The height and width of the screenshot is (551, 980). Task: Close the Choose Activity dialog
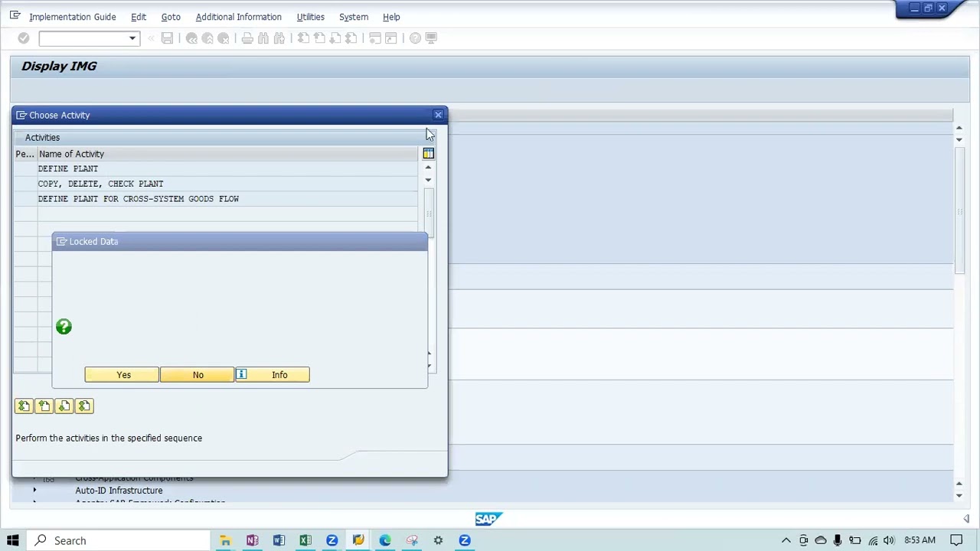click(438, 115)
